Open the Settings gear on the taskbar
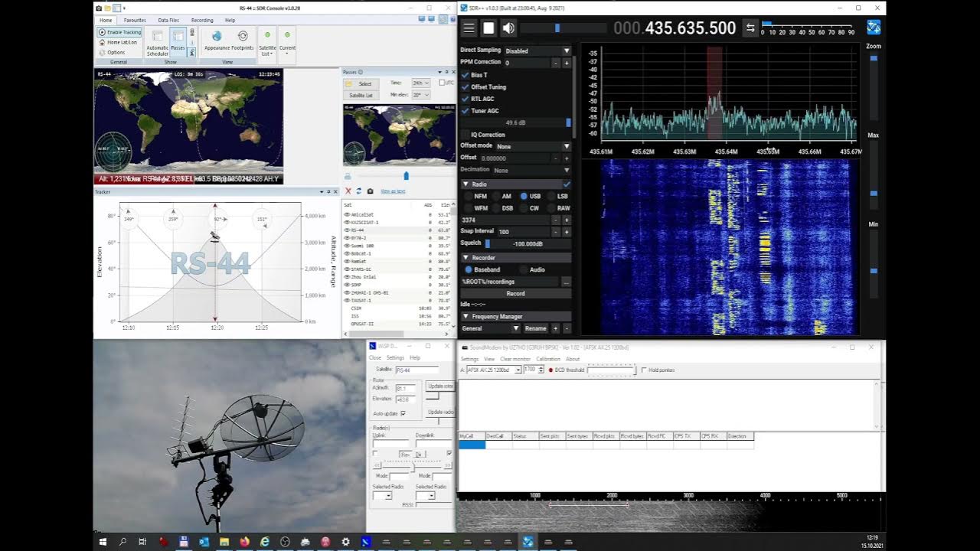The height and width of the screenshot is (551, 980). [345, 542]
